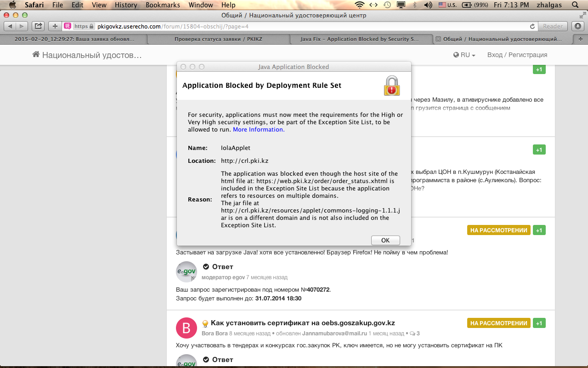Image resolution: width=588 pixels, height=368 pixels.
Task: Click the Share button in Safari toolbar
Action: pos(39,26)
